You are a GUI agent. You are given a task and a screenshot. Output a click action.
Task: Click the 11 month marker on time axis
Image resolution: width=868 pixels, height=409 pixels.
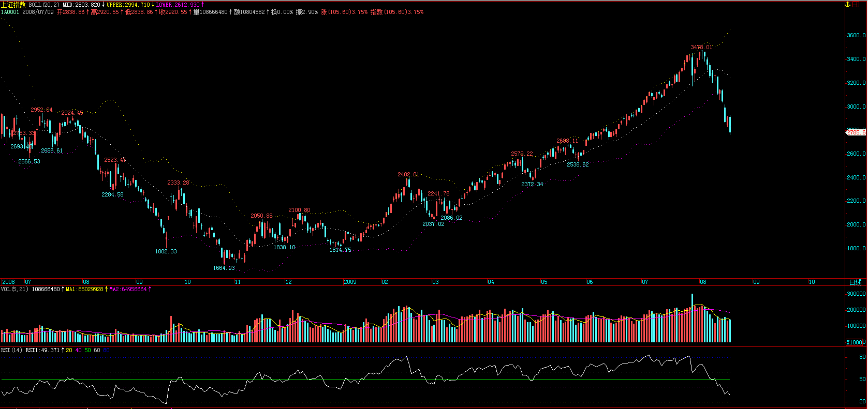tap(238, 282)
